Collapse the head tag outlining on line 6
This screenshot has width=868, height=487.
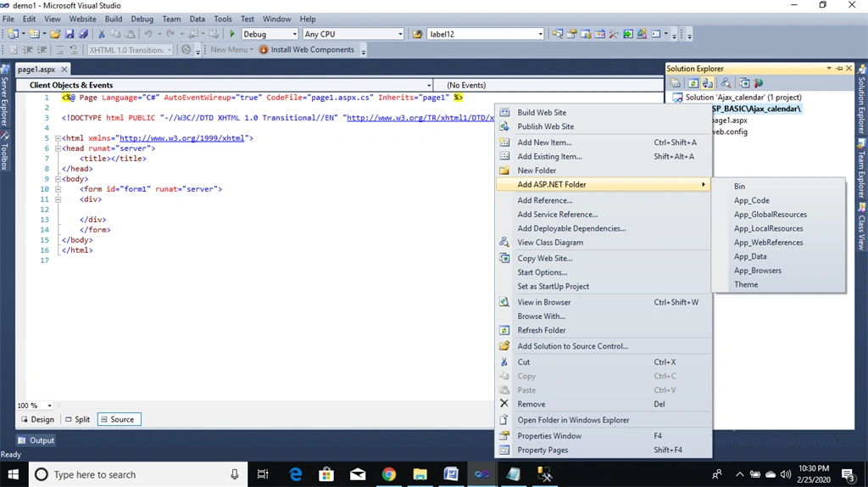(58, 148)
